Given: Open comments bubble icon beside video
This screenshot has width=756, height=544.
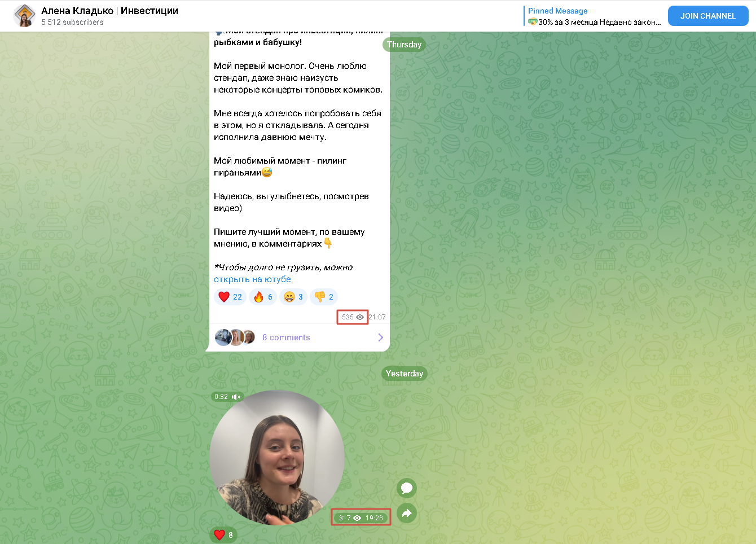Looking at the screenshot, I should [407, 488].
